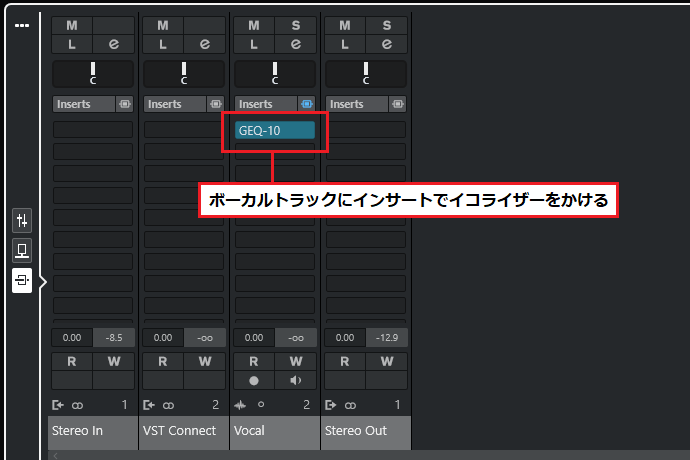The width and height of the screenshot is (690, 460).
Task: Click the stereo link icon of Stereo In
Action: 77,405
